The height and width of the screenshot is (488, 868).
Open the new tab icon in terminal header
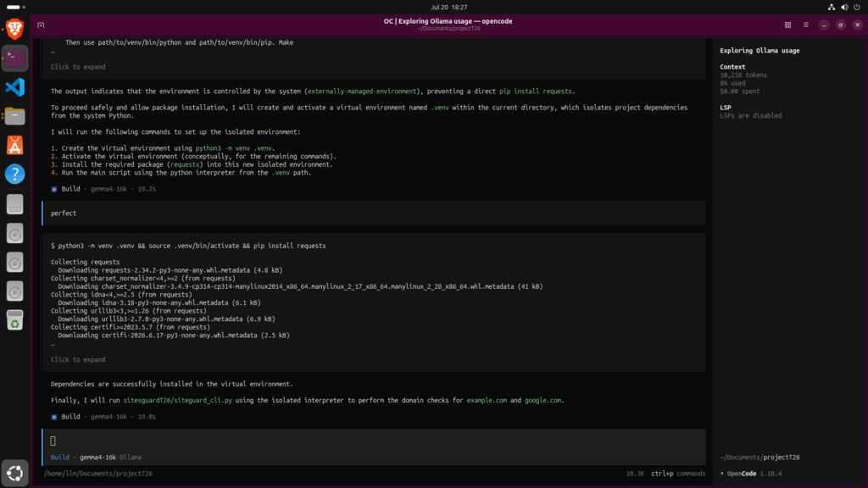coord(41,25)
